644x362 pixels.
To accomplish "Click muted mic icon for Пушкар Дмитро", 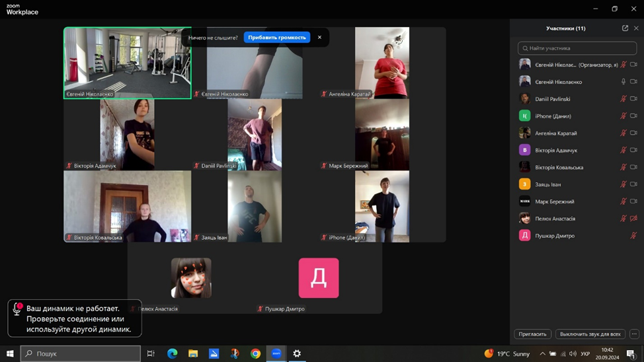I will point(633,236).
